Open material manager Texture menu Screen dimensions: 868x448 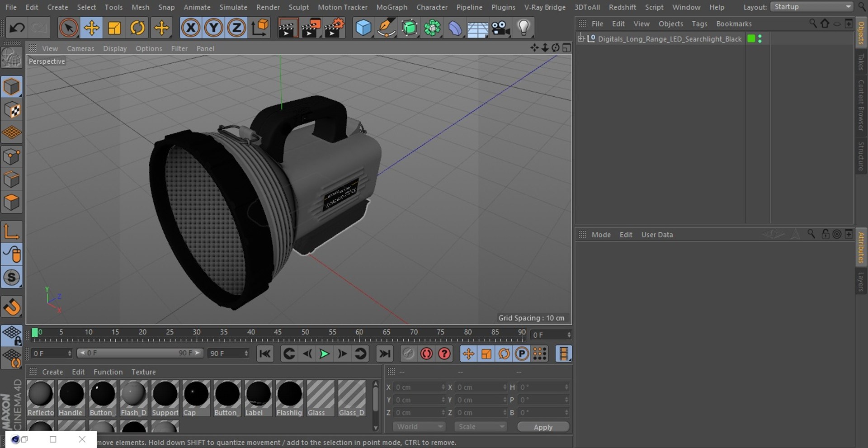tap(143, 372)
